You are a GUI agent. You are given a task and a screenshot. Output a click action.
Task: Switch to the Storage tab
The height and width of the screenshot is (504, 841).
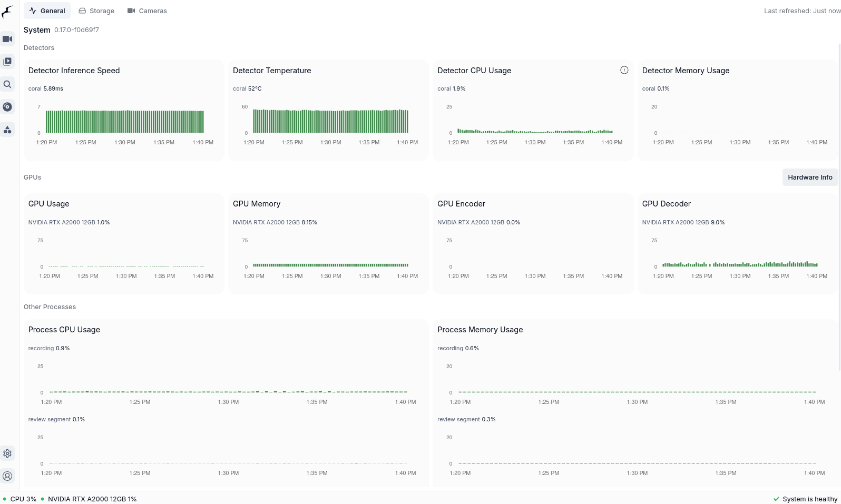click(x=96, y=11)
